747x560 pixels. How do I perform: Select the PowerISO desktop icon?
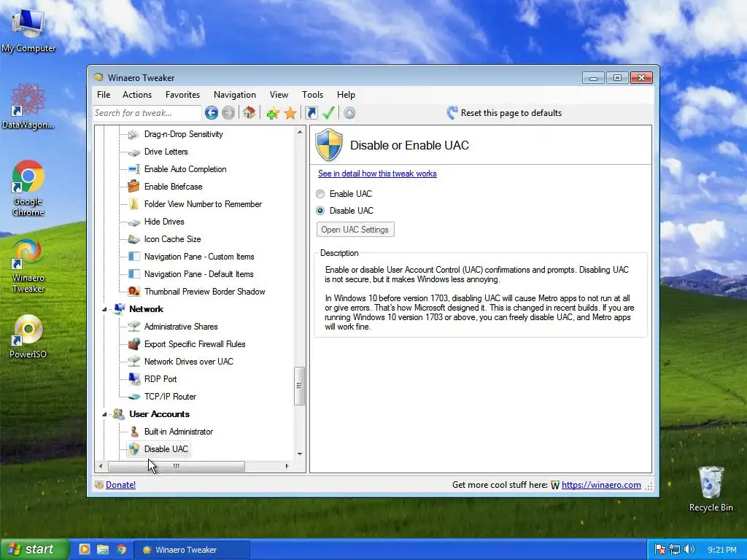[x=28, y=336]
